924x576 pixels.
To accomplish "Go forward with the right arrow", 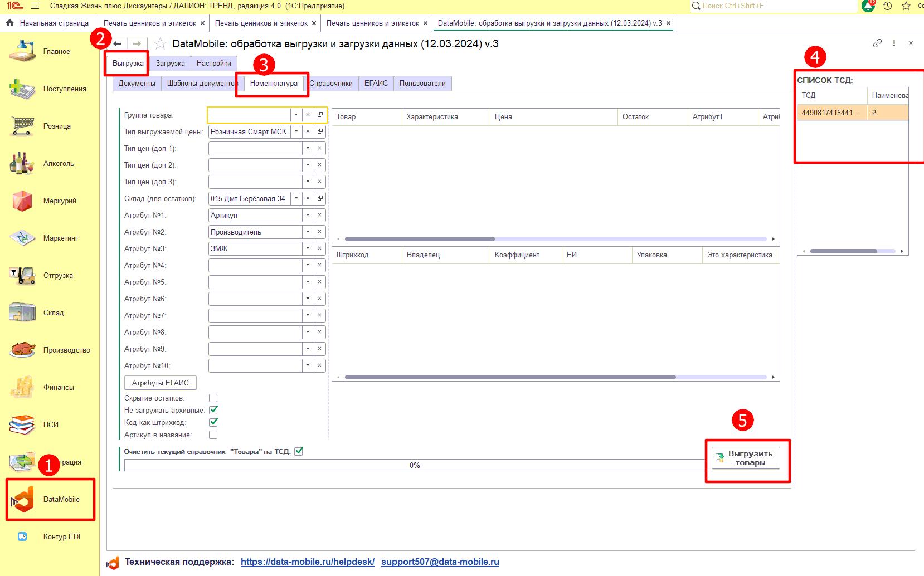I will [x=137, y=43].
